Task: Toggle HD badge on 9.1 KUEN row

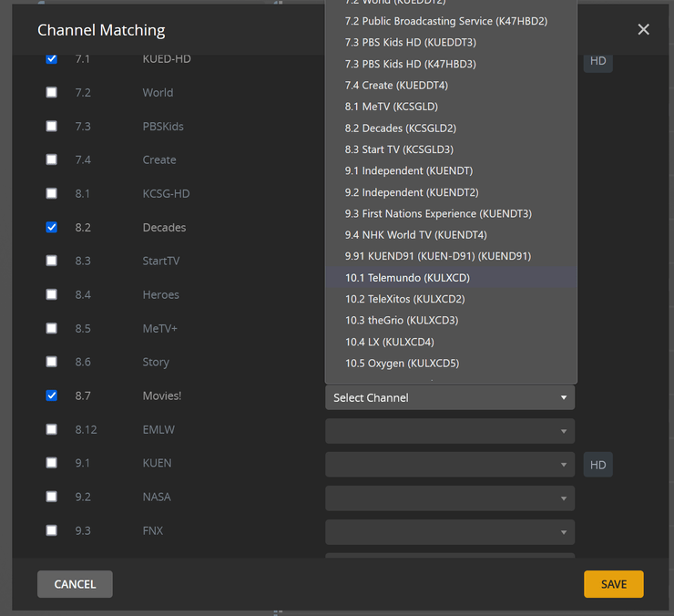Action: coord(597,465)
